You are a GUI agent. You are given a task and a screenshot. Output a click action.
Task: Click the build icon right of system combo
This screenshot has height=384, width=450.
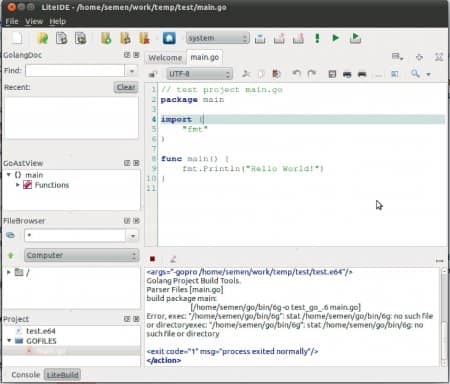point(260,38)
